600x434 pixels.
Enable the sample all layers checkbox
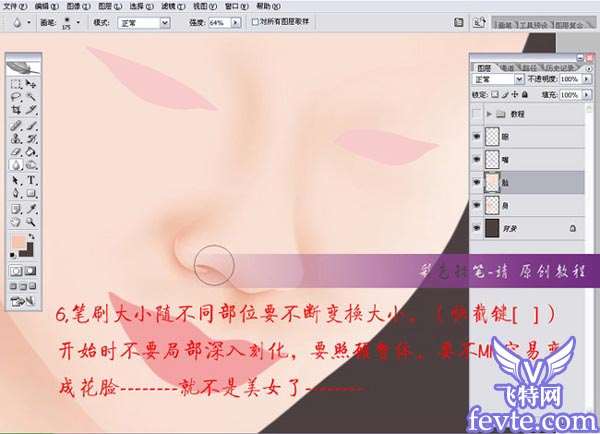pos(256,20)
